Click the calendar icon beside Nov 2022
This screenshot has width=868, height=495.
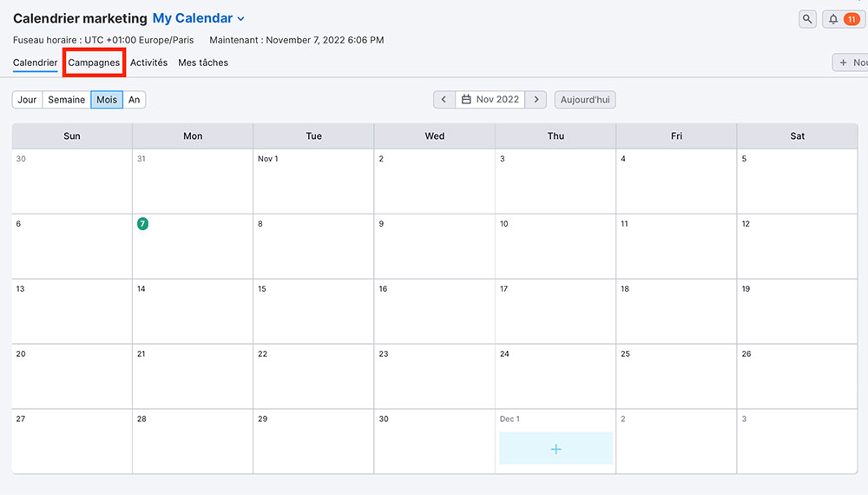coord(466,100)
